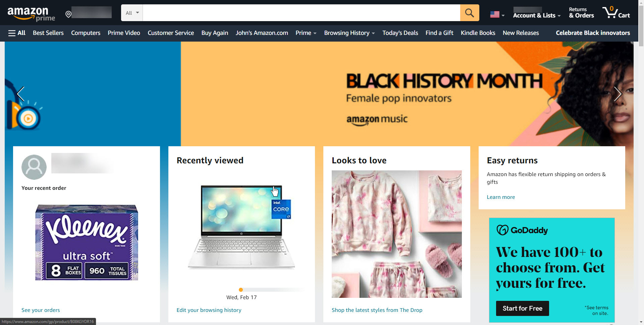Viewport: 644px width, 325px height.
Task: Select Best Sellers in navigation bar
Action: [x=48, y=33]
